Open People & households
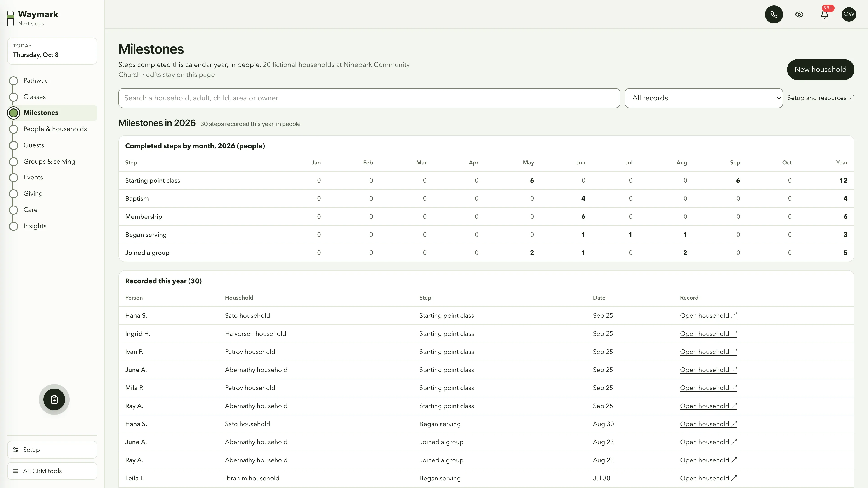 [x=52, y=129]
